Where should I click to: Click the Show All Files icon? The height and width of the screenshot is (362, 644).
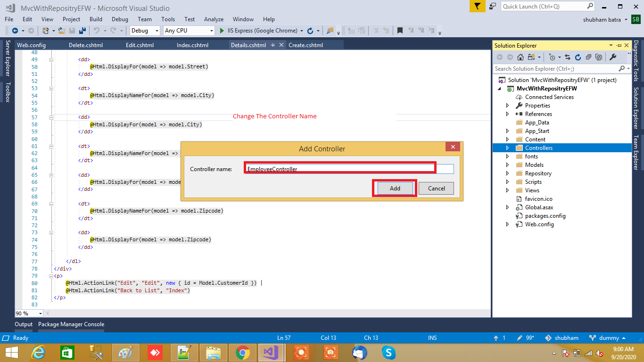tap(599, 57)
